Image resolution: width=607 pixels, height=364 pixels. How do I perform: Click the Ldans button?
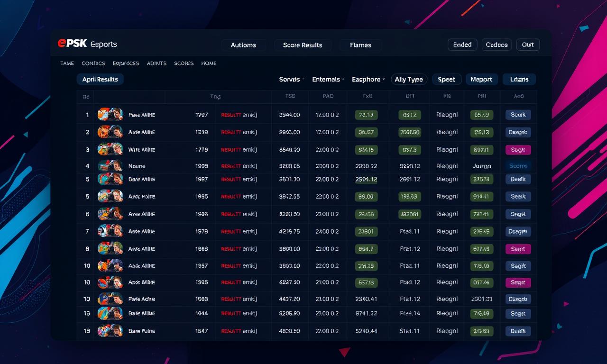pyautogui.click(x=519, y=80)
